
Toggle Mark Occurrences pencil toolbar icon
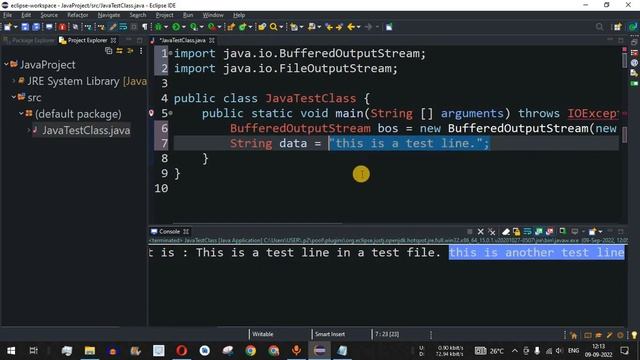click(112, 27)
